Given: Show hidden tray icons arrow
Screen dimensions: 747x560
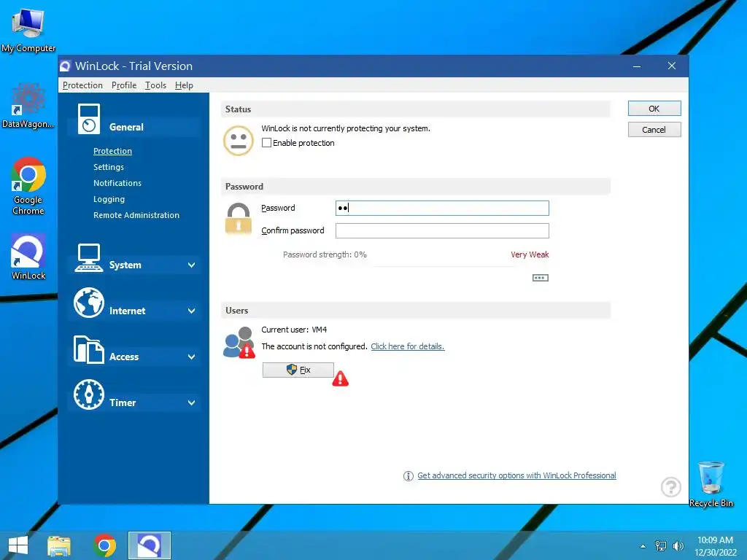Looking at the screenshot, I should (643, 546).
